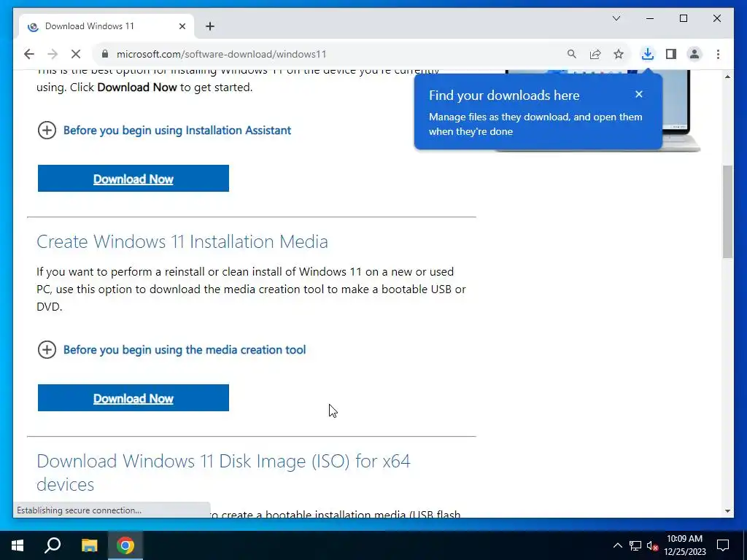Share this page icon
The height and width of the screenshot is (560, 747).
(595, 54)
